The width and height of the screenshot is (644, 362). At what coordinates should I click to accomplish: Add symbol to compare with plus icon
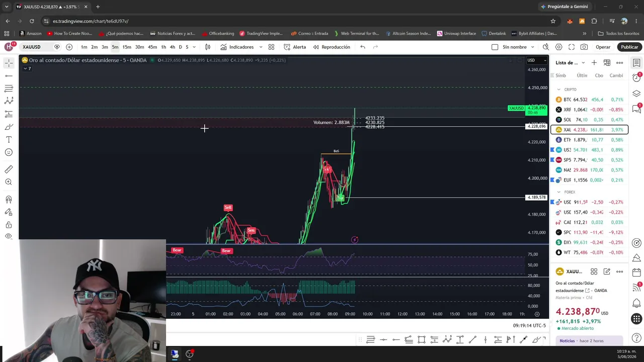tap(69, 47)
